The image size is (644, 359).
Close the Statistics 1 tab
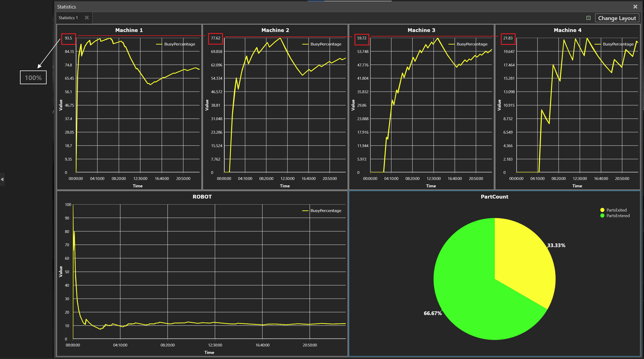click(87, 18)
